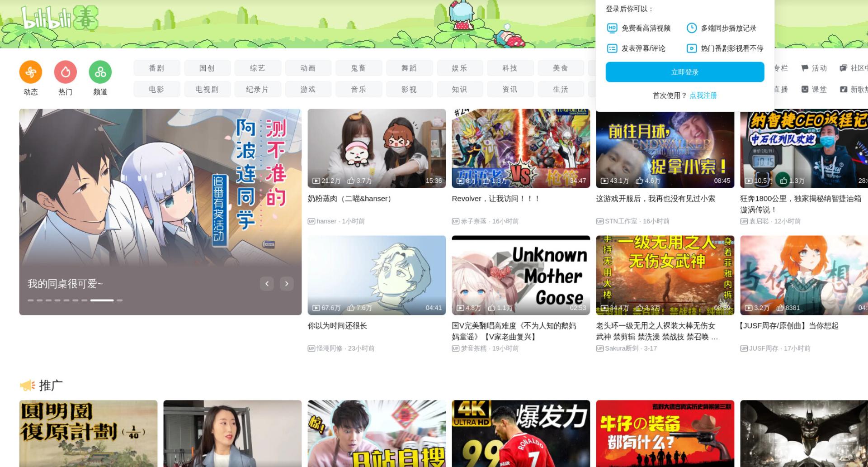Image resolution: width=868 pixels, height=467 pixels.
Task: Click the like icon on 奶粉蒸肉 video
Action: [351, 181]
